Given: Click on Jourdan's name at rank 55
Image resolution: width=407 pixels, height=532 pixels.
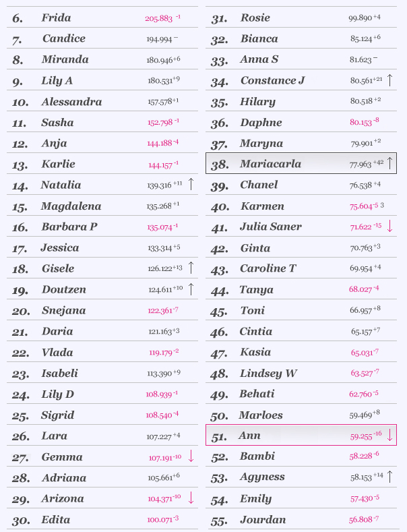Looking at the screenshot, I should coord(263,520).
